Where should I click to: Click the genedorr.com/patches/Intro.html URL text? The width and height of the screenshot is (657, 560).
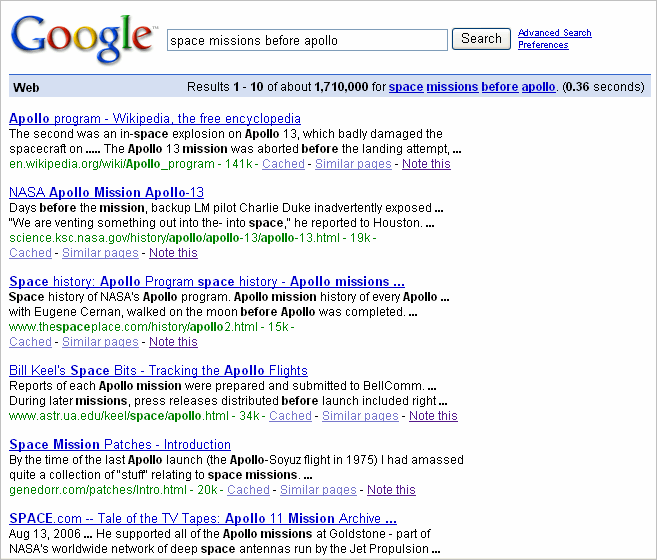coord(98,490)
